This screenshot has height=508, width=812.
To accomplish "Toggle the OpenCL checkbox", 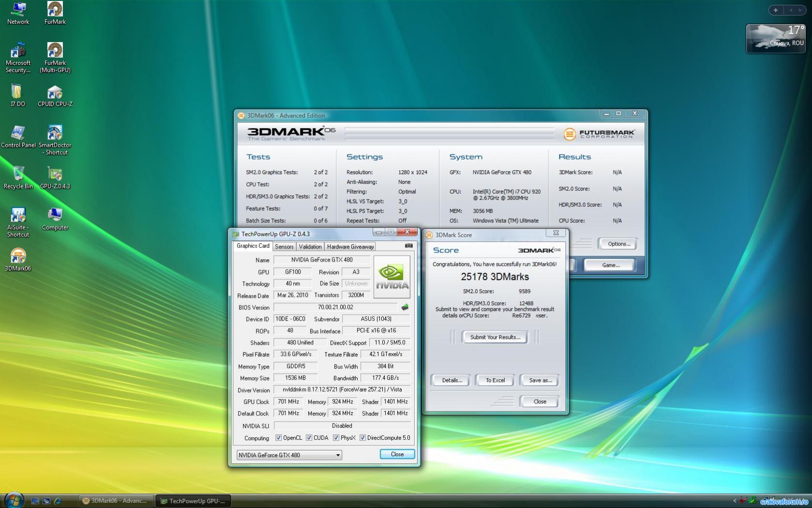I will click(278, 438).
